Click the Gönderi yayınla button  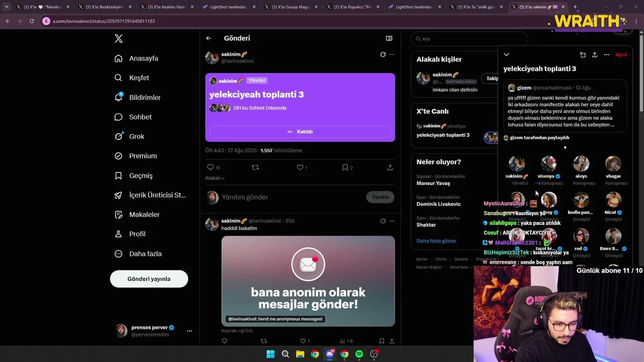click(x=149, y=279)
